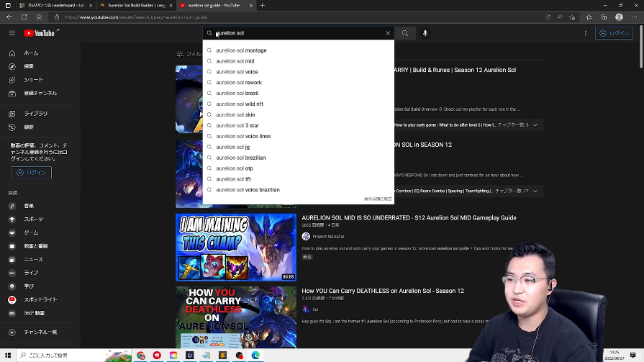Screen dimensions: 644x362
Task: Reload the page
Action: point(24,17)
